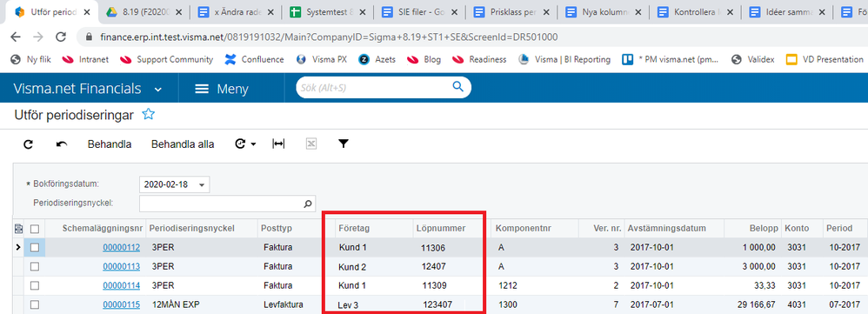Click the undo arrow in toolbar
868x314 pixels.
pos(62,144)
